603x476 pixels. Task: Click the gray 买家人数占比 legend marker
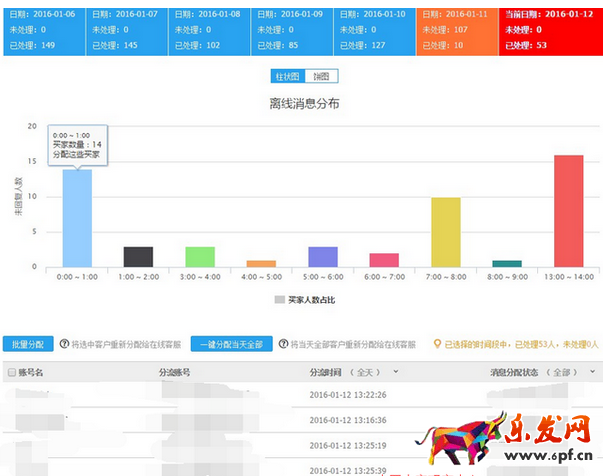pyautogui.click(x=280, y=298)
